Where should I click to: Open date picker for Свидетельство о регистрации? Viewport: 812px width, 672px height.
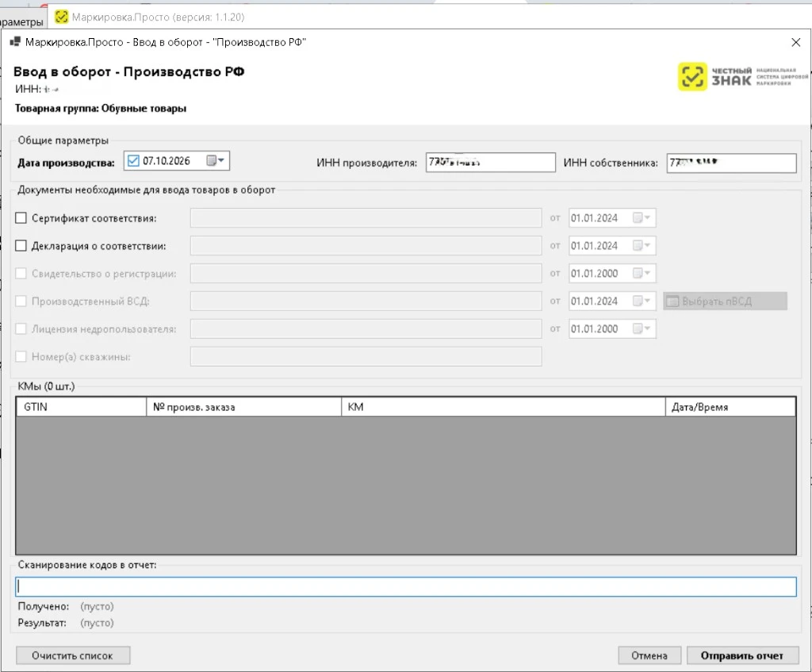point(641,274)
